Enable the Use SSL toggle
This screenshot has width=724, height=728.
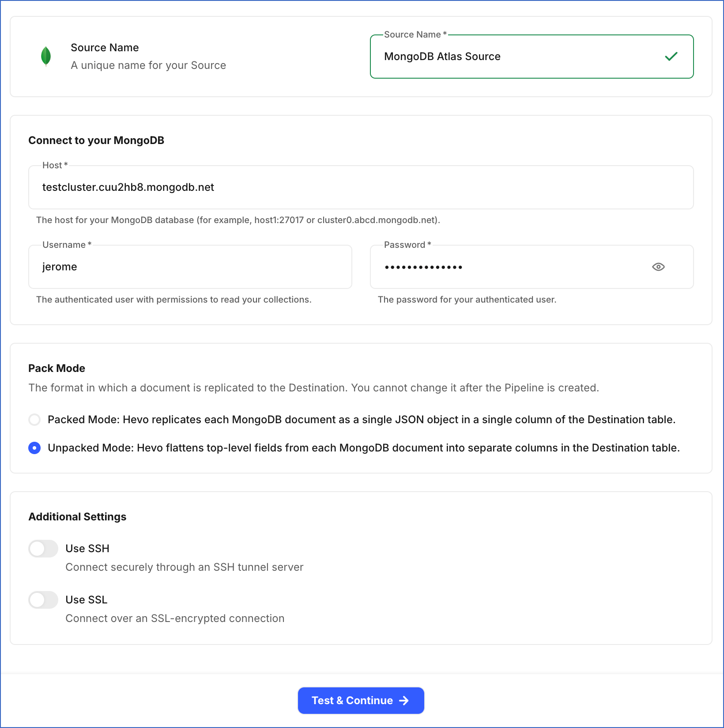43,600
